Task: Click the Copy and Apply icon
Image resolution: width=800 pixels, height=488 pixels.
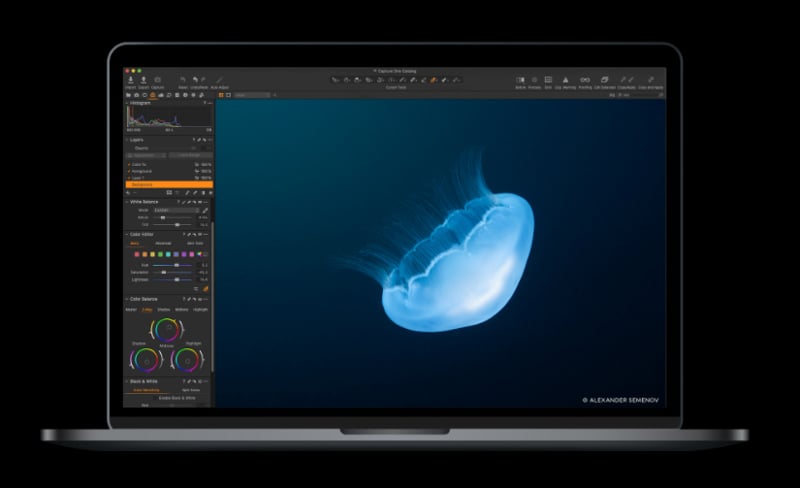Action: coord(651,80)
